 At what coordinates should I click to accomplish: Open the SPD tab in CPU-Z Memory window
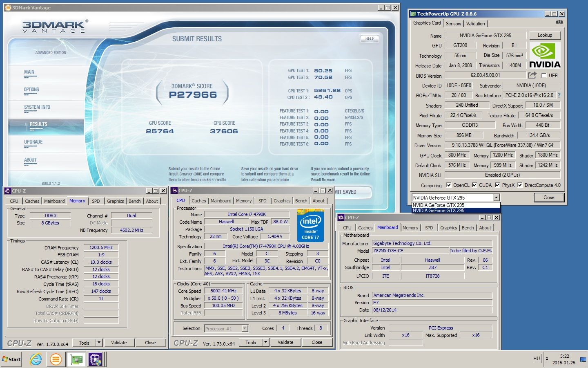96,201
